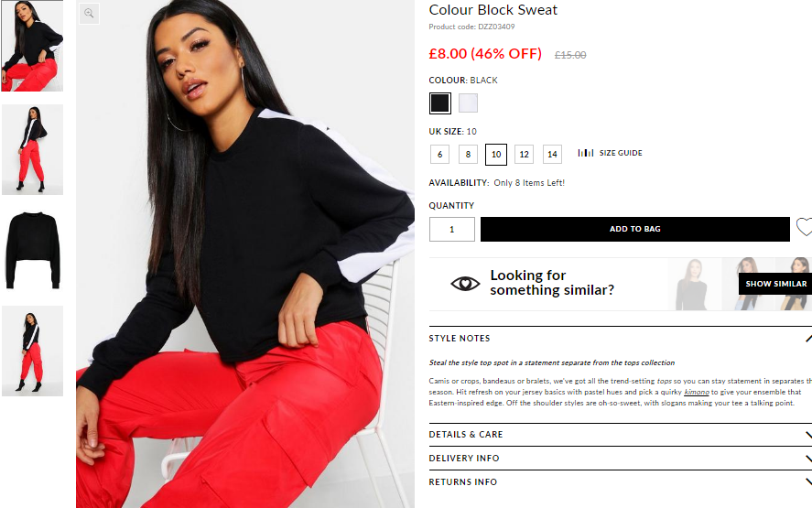Click the eye icon beside Looking for something similar
This screenshot has height=508, width=812.
(465, 283)
